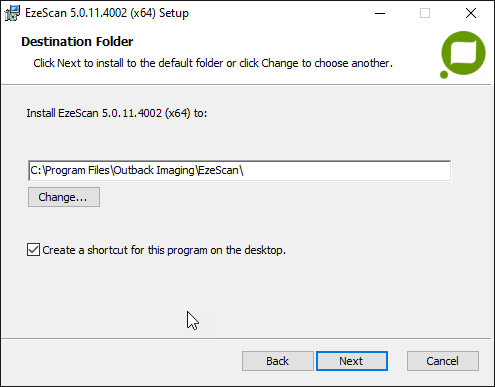495x387 pixels.
Task: Minimize the EzeScan Setup window
Action: pos(380,13)
